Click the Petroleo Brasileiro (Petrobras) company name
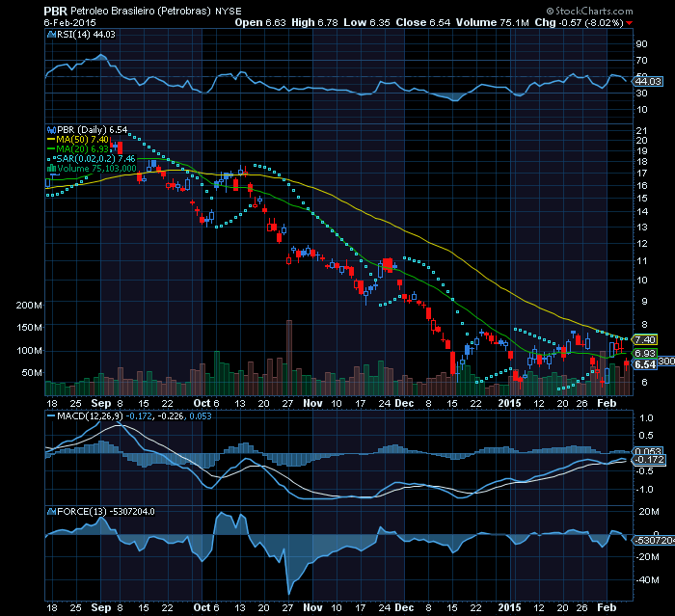The height and width of the screenshot is (616, 675). tap(141, 12)
